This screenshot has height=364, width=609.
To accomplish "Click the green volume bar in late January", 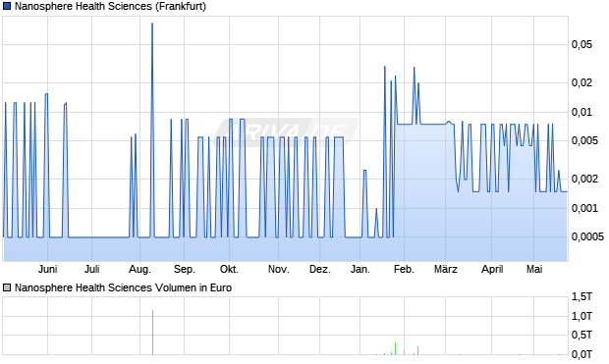I will [396, 348].
